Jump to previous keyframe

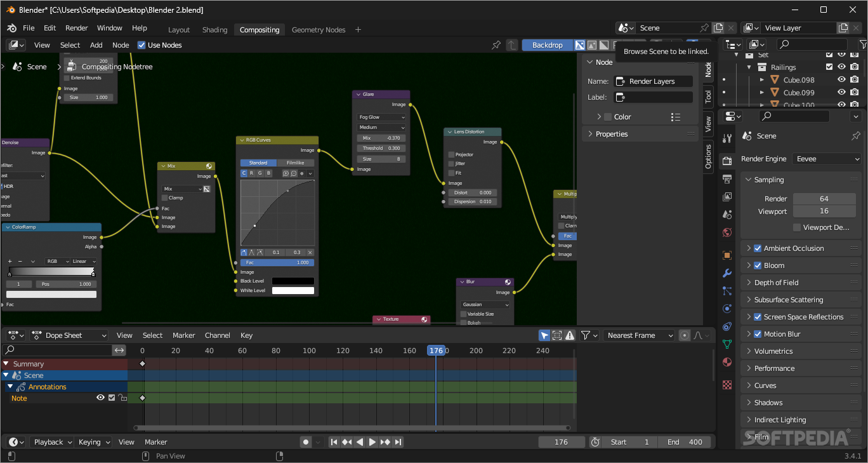point(346,442)
